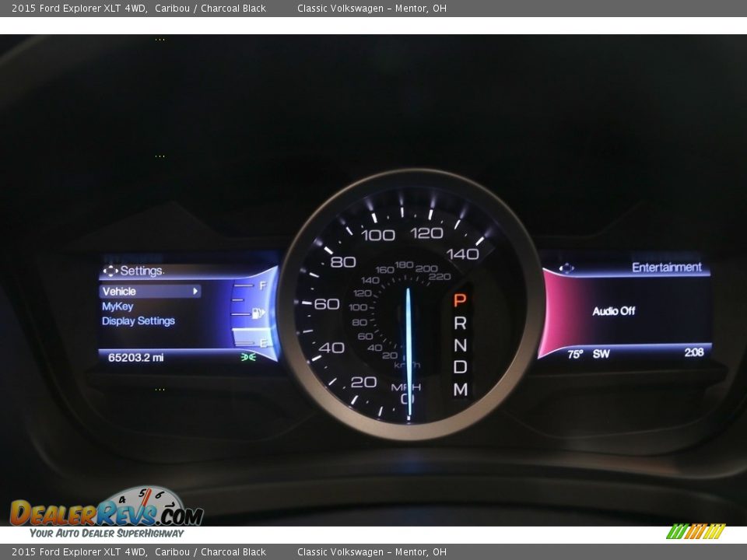Screen dimensions: 747x560
Task: Click the Settings header title
Action: pyautogui.click(x=141, y=271)
